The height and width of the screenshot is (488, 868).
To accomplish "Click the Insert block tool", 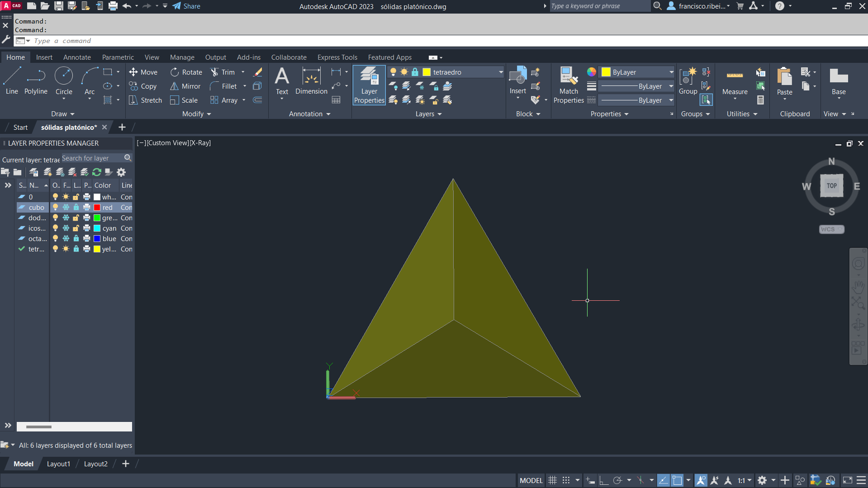I will click(x=518, y=81).
